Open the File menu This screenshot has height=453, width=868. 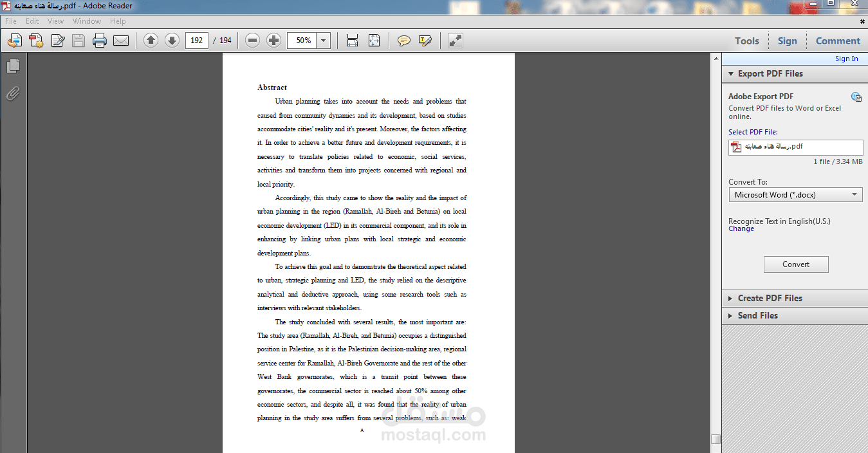pos(11,21)
